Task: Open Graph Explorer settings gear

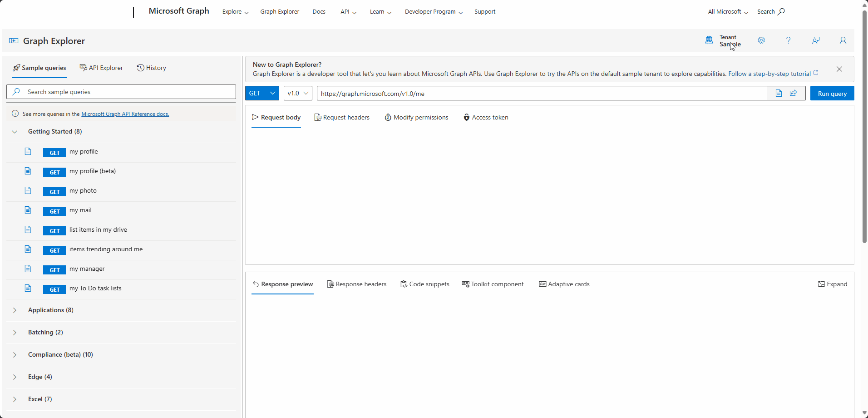Action: [761, 40]
